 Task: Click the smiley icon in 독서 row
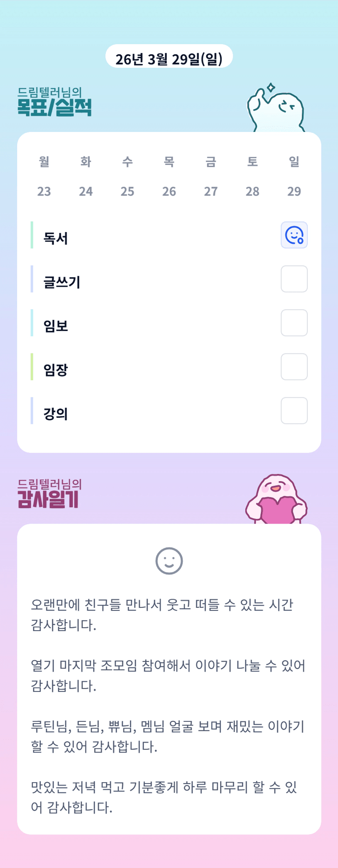[x=294, y=235]
